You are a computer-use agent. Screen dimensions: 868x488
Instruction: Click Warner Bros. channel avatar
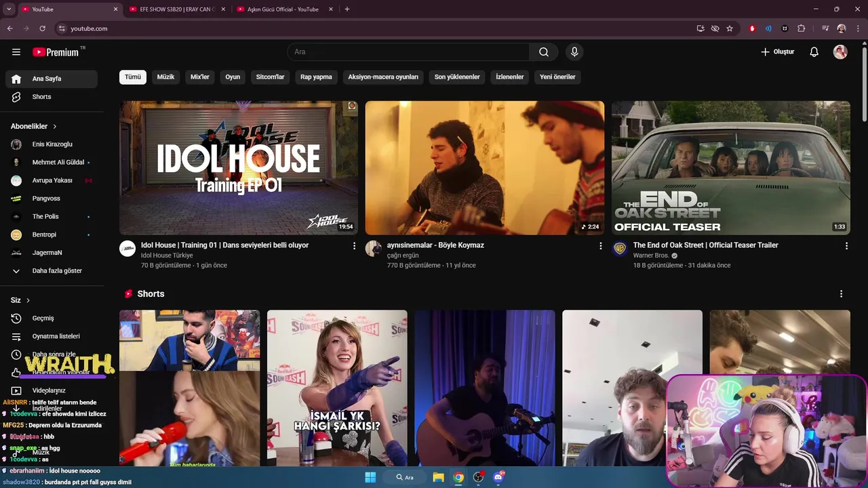pyautogui.click(x=620, y=249)
